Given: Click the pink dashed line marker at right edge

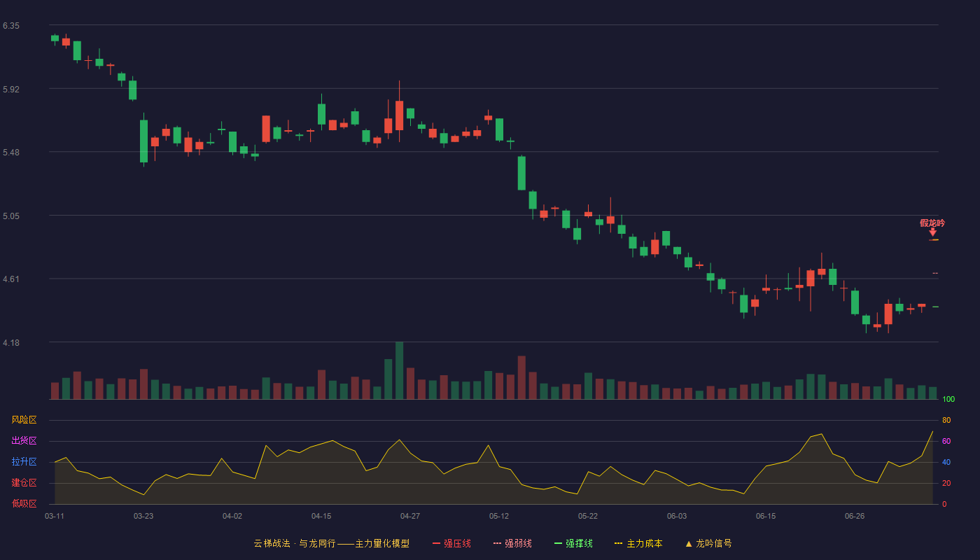Looking at the screenshot, I should pyautogui.click(x=935, y=273).
